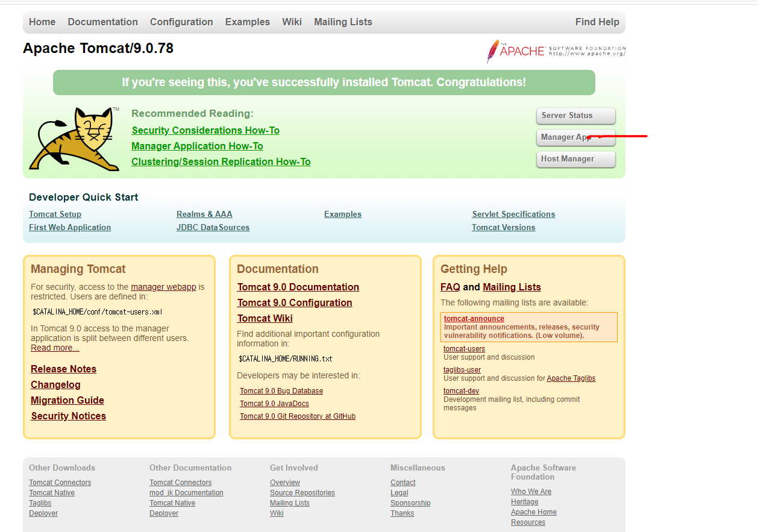Open the Changelog link
The width and height of the screenshot is (758, 532).
(x=55, y=384)
